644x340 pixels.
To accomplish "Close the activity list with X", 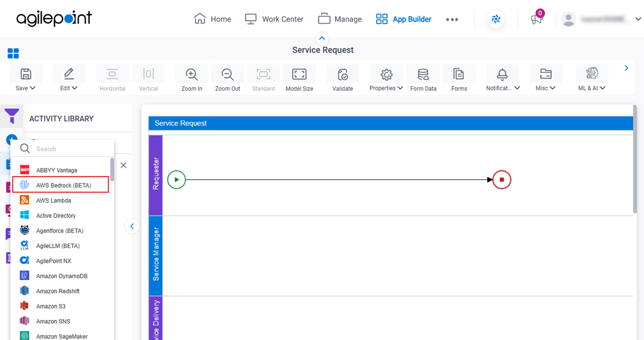I will pyautogui.click(x=123, y=165).
